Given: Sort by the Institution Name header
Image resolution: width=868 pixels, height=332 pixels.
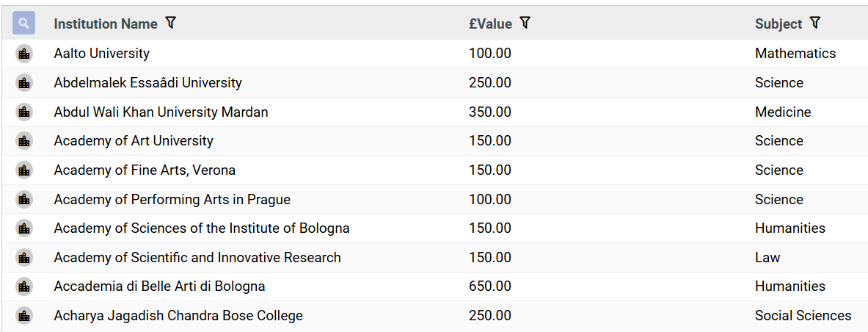Looking at the screenshot, I should pos(106,24).
